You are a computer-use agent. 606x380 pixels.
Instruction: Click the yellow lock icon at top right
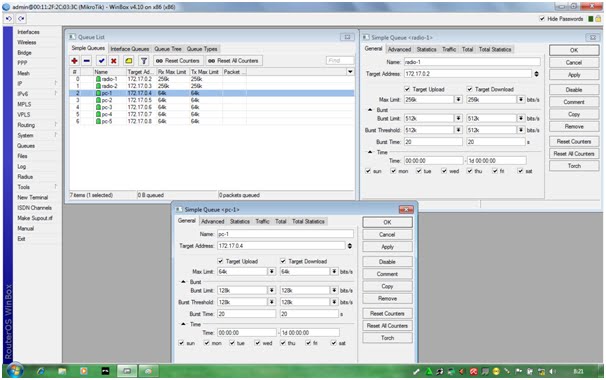point(598,19)
